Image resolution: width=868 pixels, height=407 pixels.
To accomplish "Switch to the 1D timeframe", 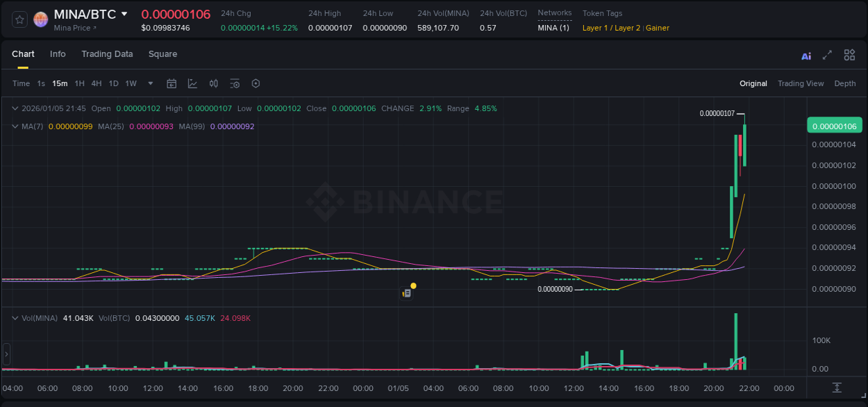I will pyautogui.click(x=113, y=83).
